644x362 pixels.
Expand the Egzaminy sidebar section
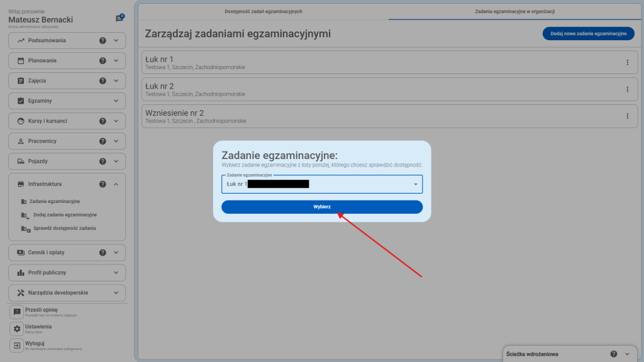pos(116,101)
